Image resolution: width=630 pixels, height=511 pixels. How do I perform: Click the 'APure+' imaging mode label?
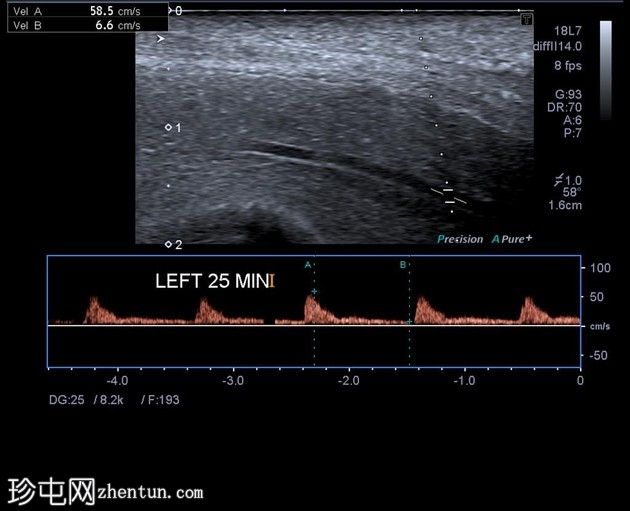[x=512, y=239]
